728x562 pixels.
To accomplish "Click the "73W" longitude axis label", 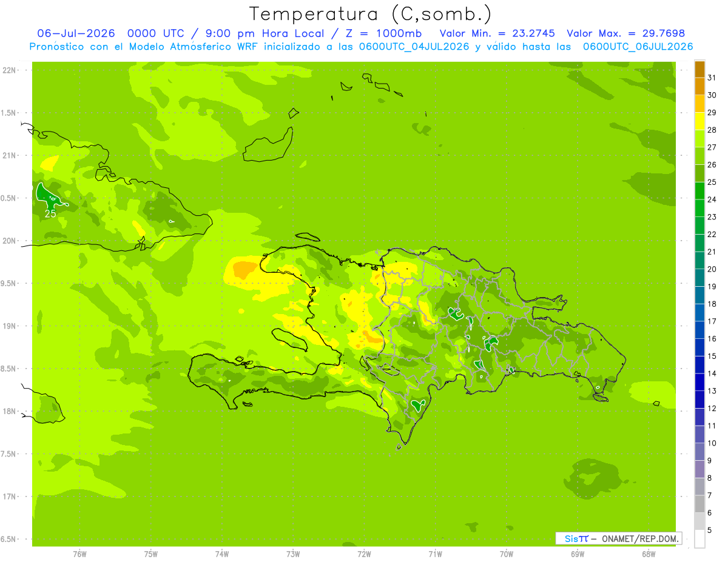I will click(293, 554).
